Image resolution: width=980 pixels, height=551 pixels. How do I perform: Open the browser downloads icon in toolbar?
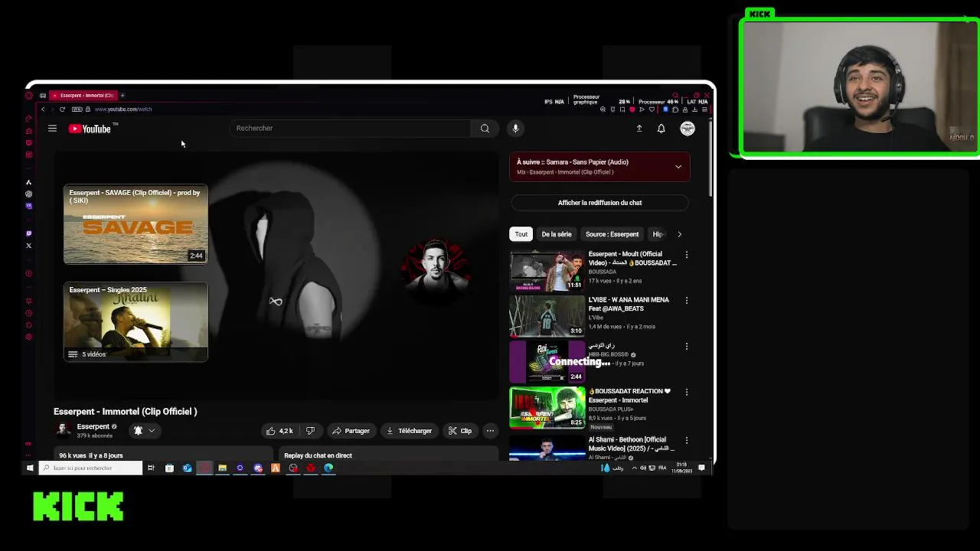(694, 109)
